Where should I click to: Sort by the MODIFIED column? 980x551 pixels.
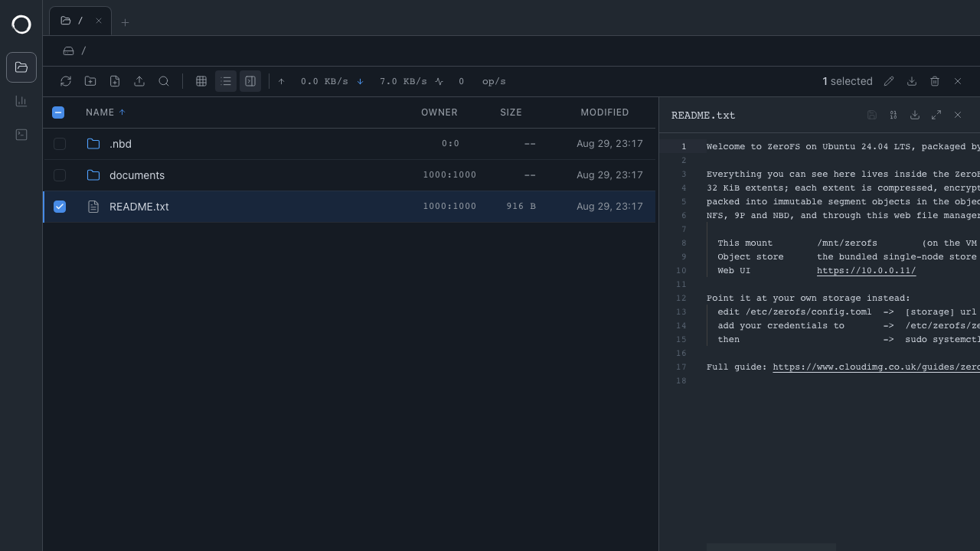(x=605, y=112)
